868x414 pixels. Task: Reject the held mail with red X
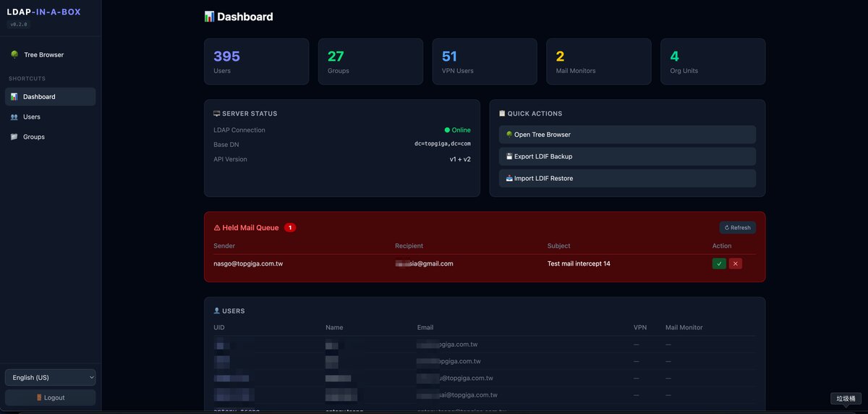(x=736, y=263)
